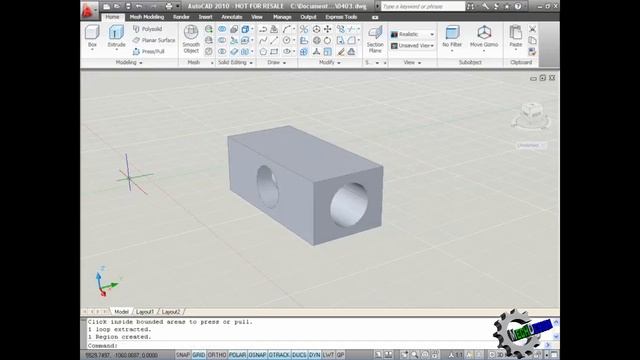Open the Express Tools tab
The image size is (640, 360).
pos(341,17)
